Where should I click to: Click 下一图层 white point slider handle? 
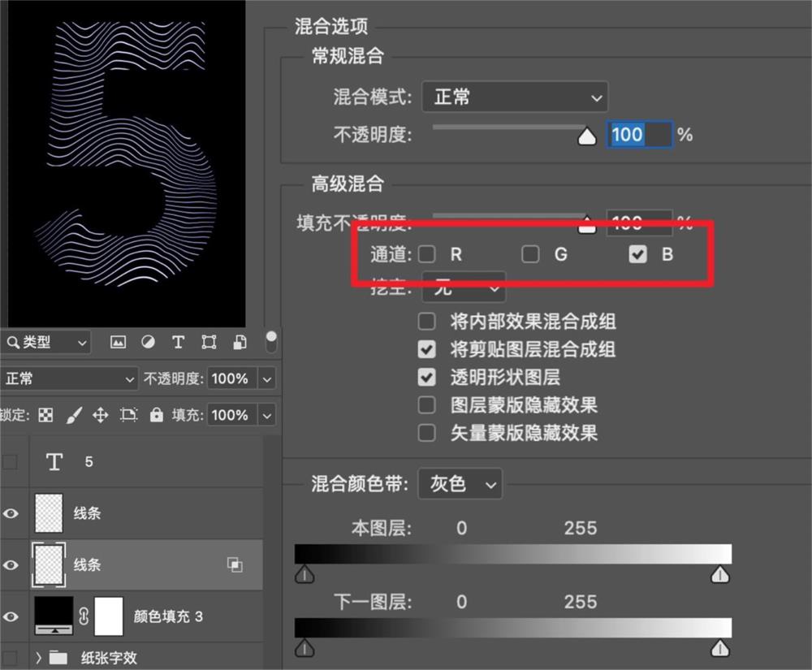point(719,648)
